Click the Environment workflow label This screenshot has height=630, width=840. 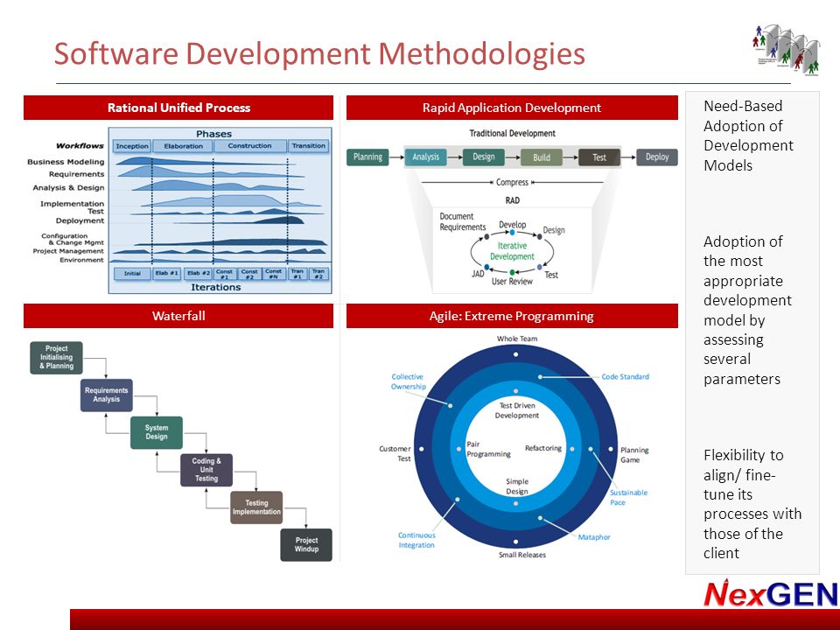click(81, 260)
